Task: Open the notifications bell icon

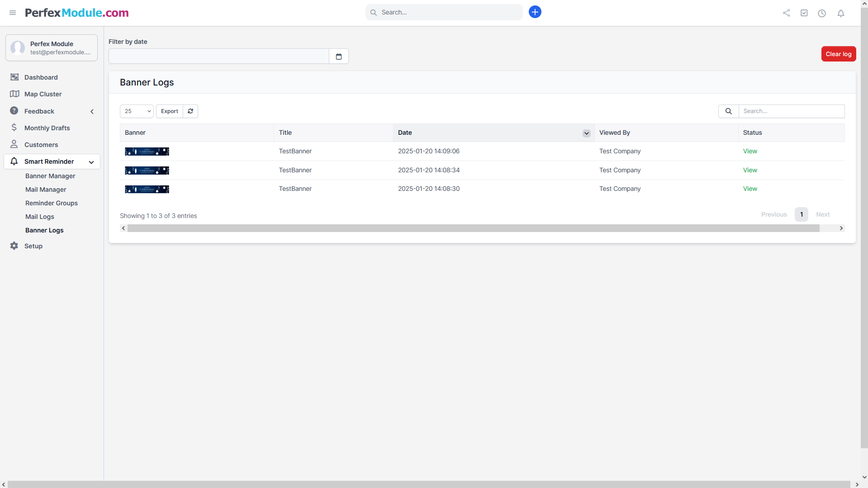Action: pyautogui.click(x=840, y=13)
